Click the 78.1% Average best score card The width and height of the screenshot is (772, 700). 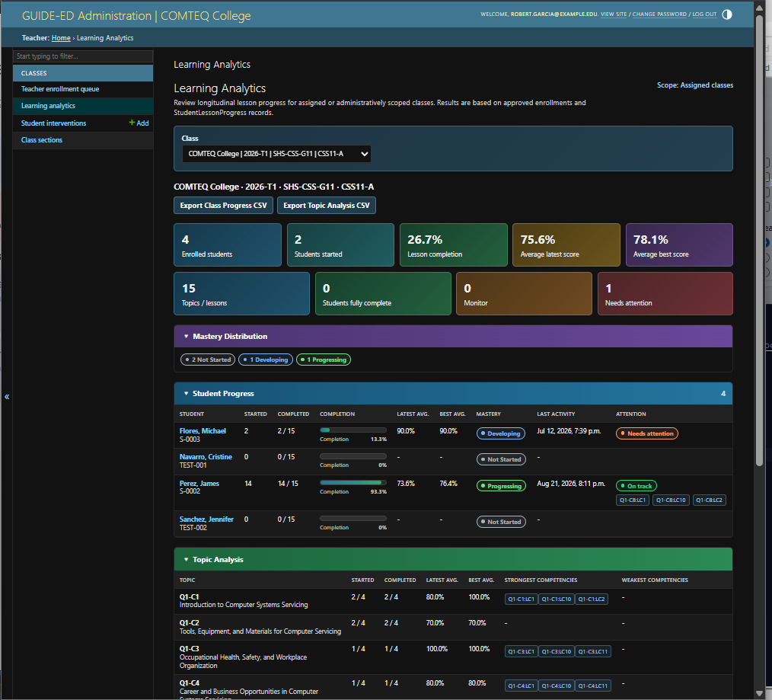(x=679, y=245)
